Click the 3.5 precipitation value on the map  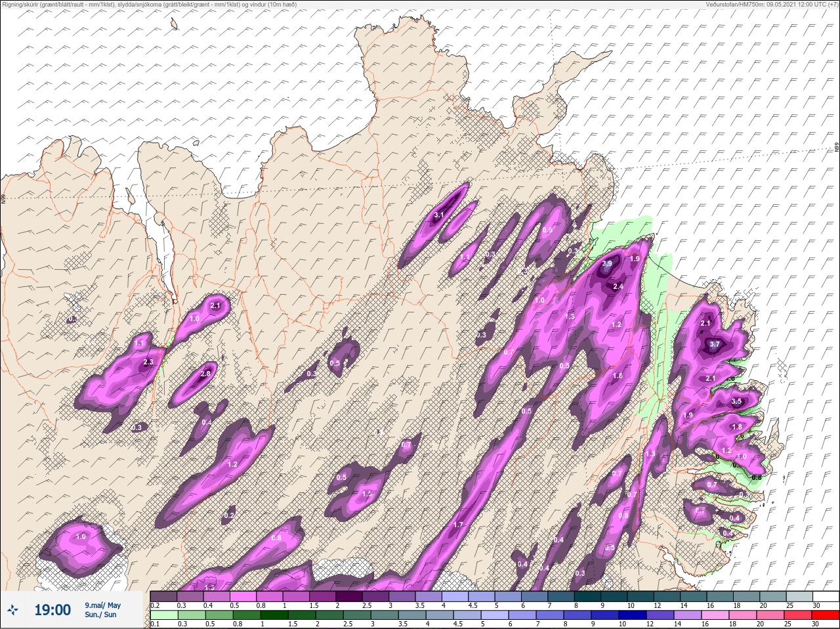click(x=736, y=402)
